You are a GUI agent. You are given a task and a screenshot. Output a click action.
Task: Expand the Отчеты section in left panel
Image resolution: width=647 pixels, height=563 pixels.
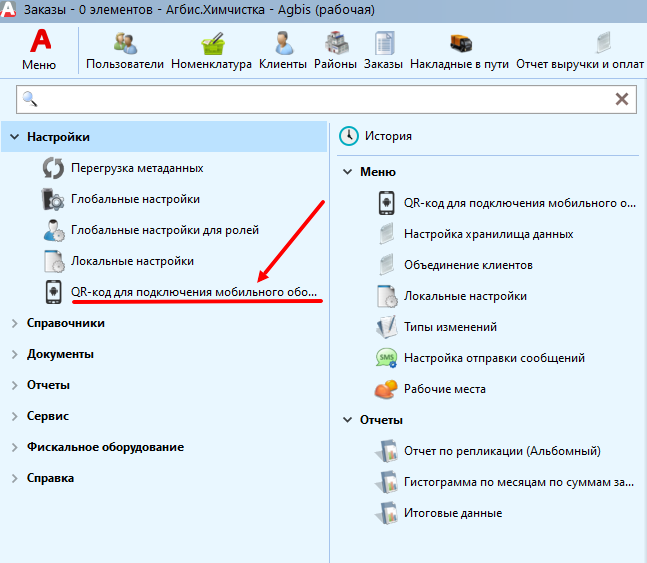click(x=14, y=385)
